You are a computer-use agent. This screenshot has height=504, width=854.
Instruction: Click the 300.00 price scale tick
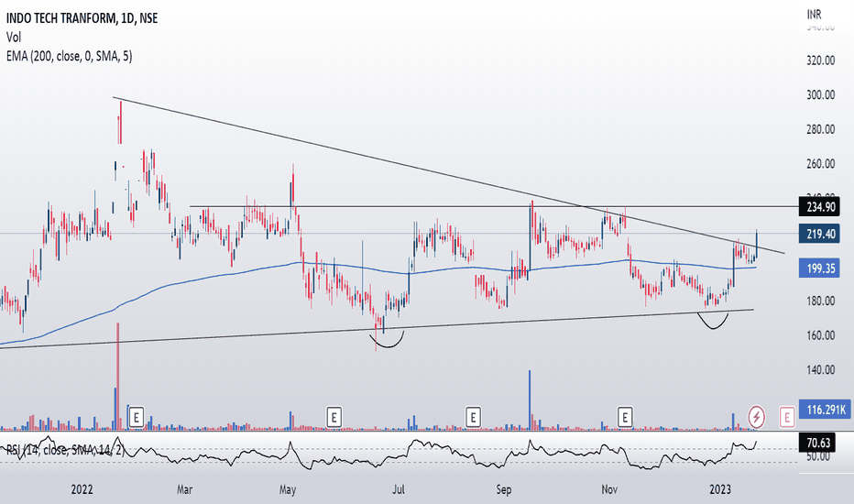click(x=821, y=94)
